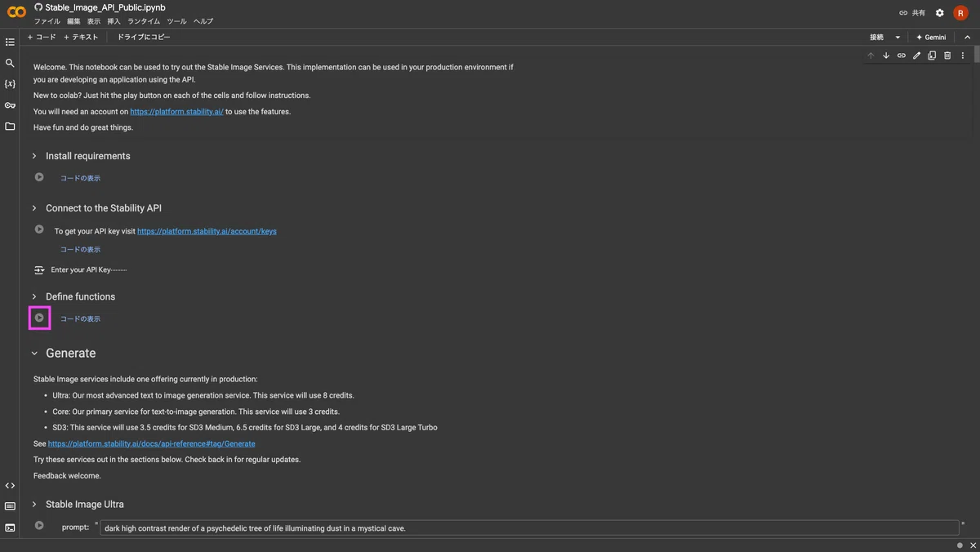Viewport: 980px width, 552px height.
Task: Click the Stable Image Ultra heading
Action: pos(85,505)
